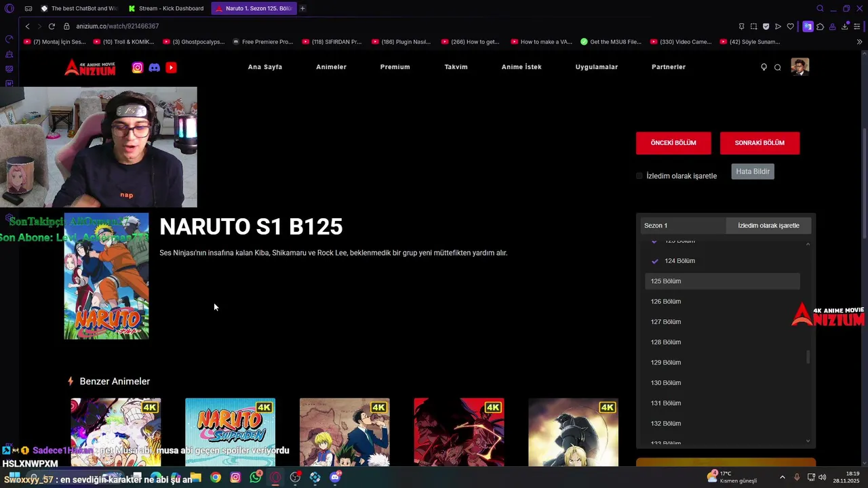The image size is (868, 488).
Task: Open the user profile avatar menu
Action: [x=800, y=66]
